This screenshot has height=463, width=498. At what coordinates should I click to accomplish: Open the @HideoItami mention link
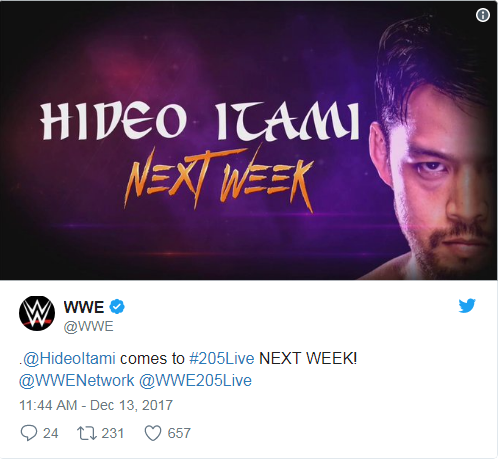tap(69, 359)
